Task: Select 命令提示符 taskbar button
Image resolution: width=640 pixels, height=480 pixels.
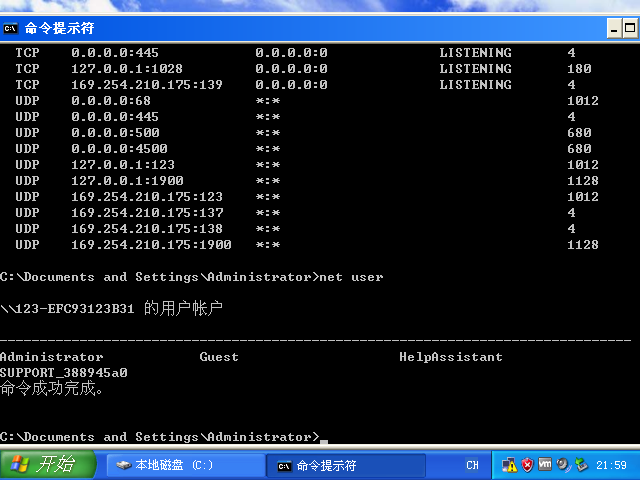Action: tap(346, 466)
